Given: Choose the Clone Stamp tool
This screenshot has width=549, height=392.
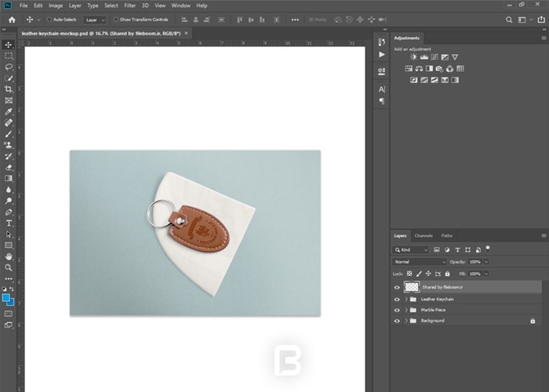Looking at the screenshot, I should (9, 145).
